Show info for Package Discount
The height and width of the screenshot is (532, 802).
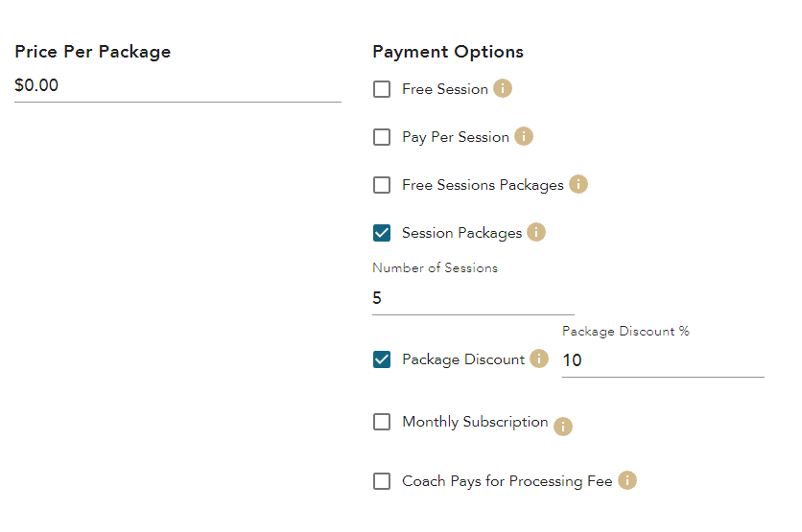point(539,359)
